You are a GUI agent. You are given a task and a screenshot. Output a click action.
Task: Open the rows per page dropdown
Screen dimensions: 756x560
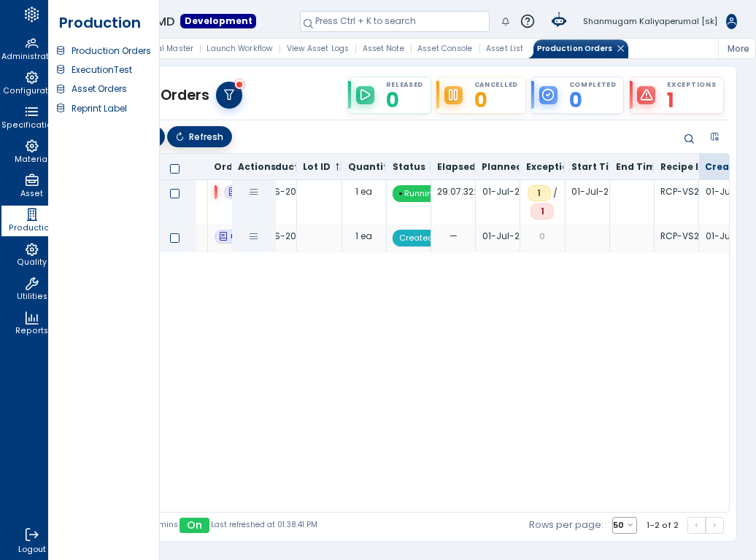pos(625,525)
